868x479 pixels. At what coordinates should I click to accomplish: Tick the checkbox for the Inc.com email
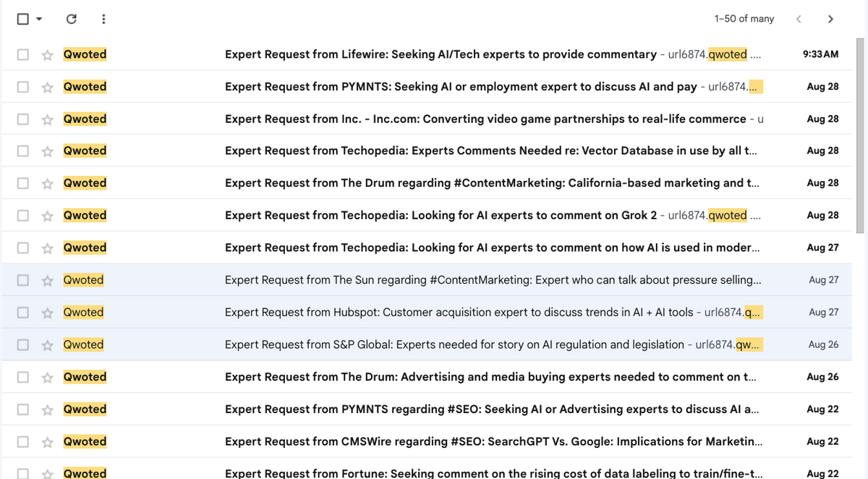point(23,119)
